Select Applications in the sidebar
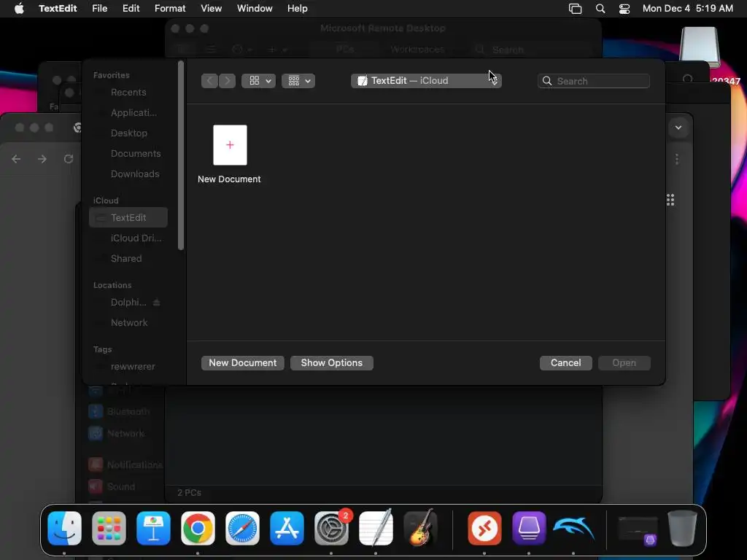This screenshot has height=560, width=747. [x=128, y=113]
